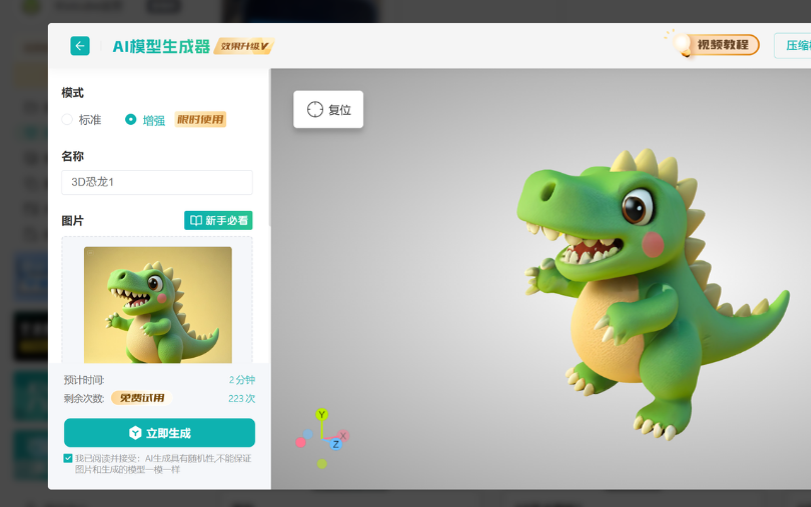Click the 名称 section label
This screenshot has width=811, height=507.
tap(72, 156)
